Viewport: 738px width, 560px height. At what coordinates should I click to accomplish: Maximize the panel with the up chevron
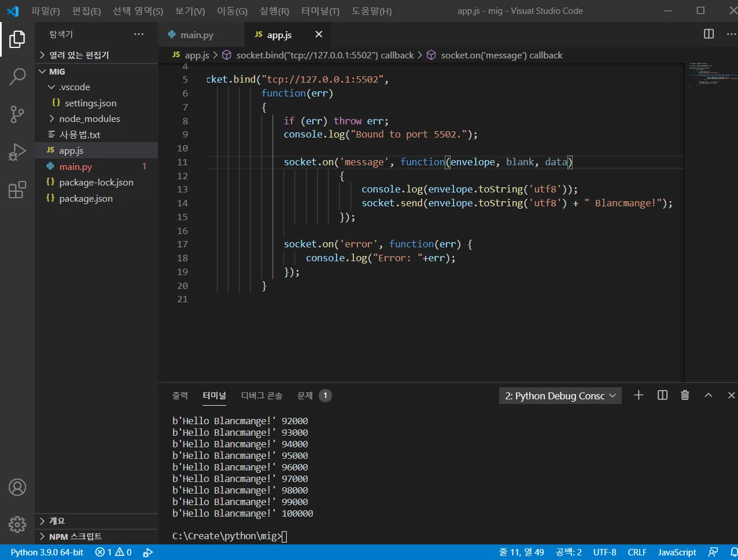709,395
